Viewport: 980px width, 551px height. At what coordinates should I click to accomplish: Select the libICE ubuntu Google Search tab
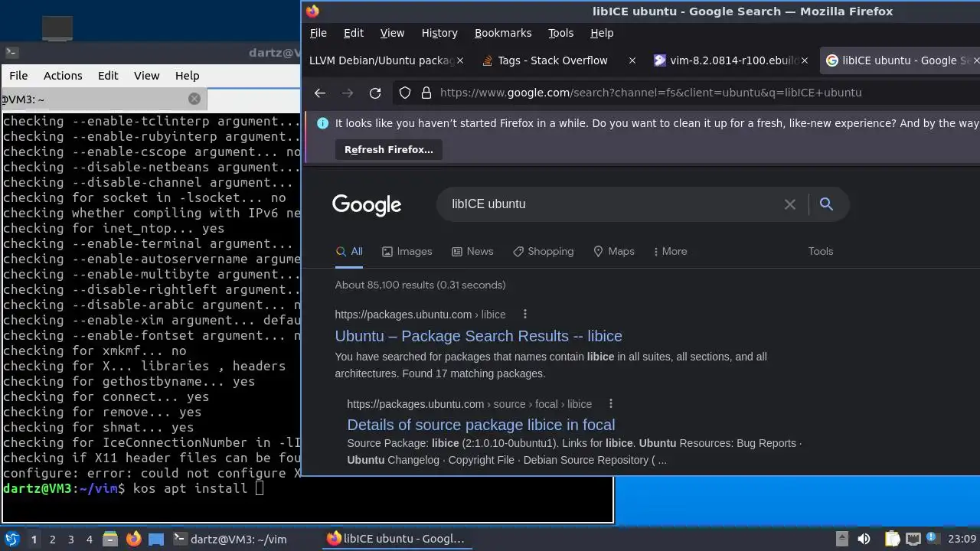coord(904,60)
